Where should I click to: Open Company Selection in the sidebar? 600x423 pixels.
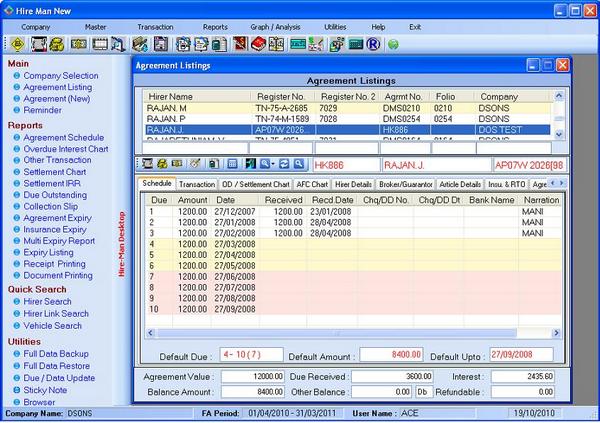61,76
